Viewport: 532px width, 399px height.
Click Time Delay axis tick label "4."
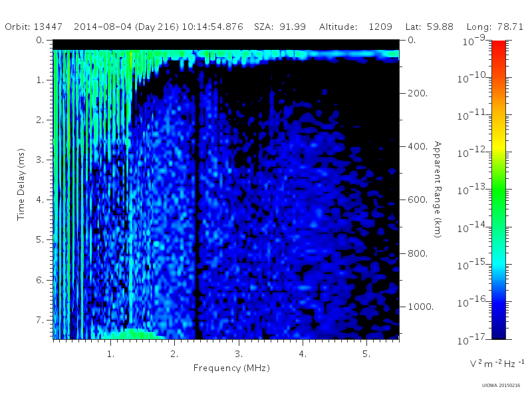click(x=40, y=200)
